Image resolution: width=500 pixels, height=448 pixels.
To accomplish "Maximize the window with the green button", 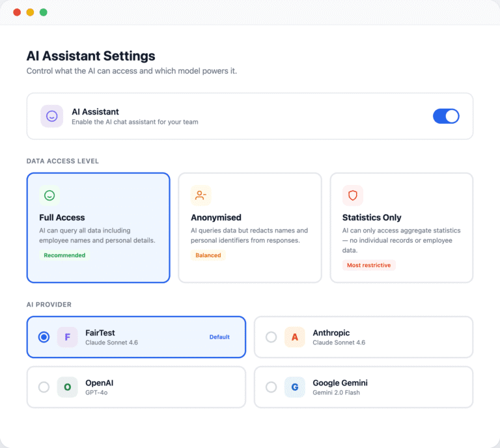I will pos(44,12).
